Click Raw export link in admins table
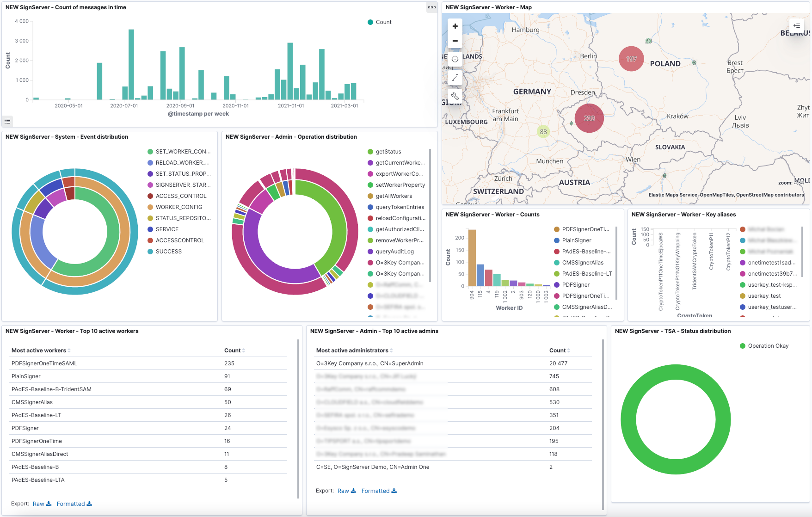This screenshot has height=517, width=812. [x=343, y=491]
